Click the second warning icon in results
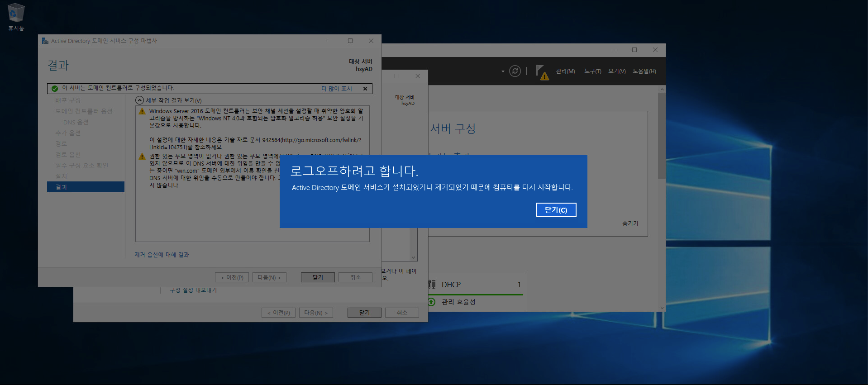This screenshot has height=385, width=868. pos(142,157)
